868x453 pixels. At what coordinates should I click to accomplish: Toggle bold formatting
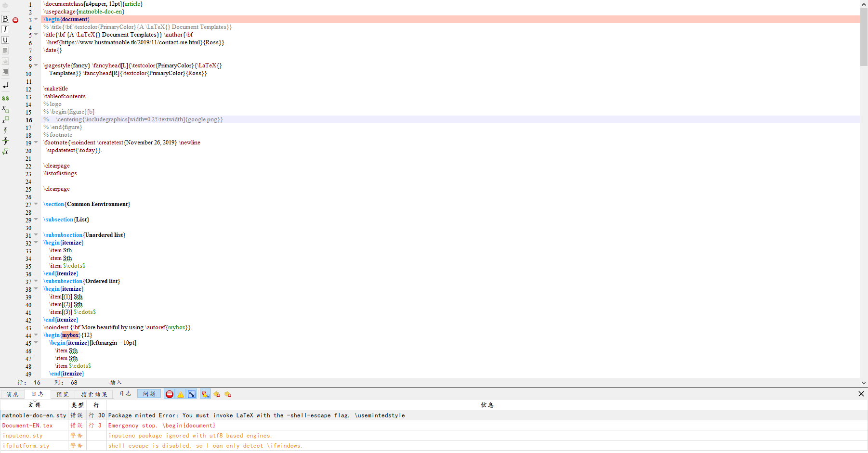click(5, 19)
